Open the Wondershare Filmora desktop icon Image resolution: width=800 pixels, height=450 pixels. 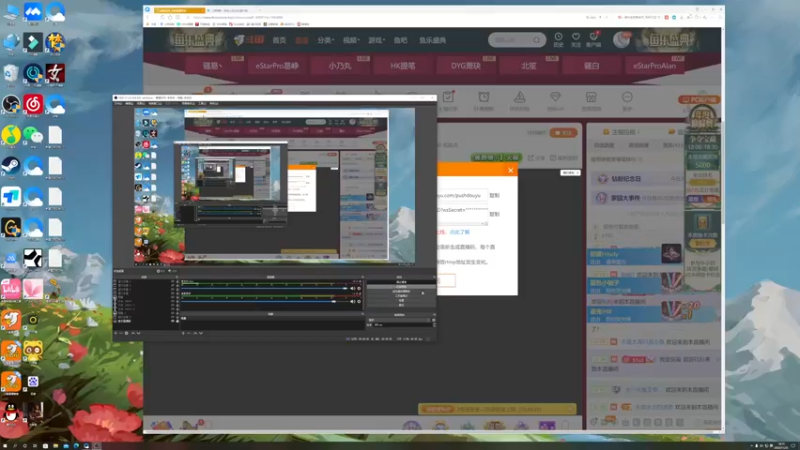click(x=33, y=42)
